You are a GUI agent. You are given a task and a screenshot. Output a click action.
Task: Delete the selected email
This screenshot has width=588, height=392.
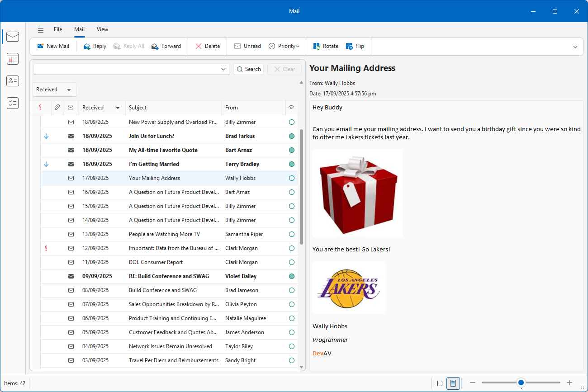point(208,46)
